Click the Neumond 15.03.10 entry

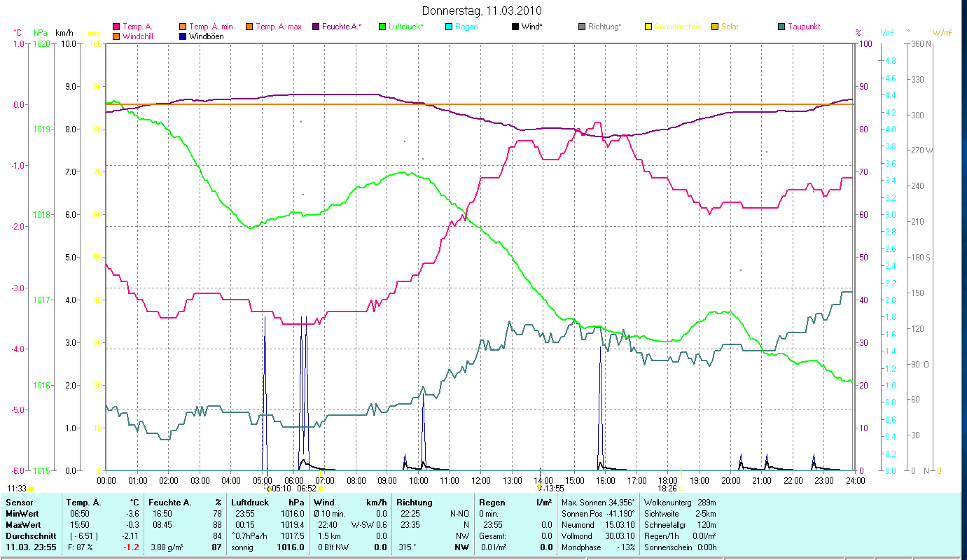pyautogui.click(x=598, y=524)
